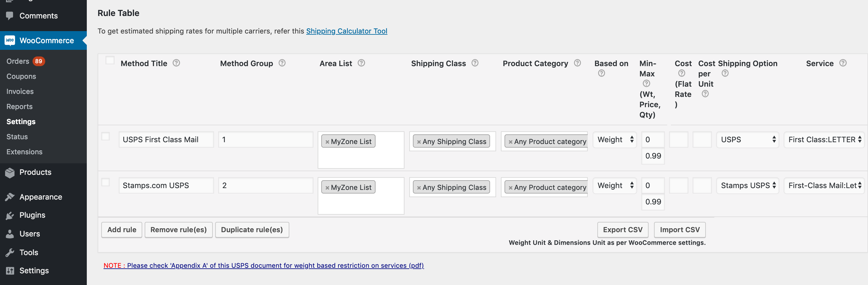Open the First Class:LETTER service dropdown
The width and height of the screenshot is (868, 285).
(x=824, y=140)
